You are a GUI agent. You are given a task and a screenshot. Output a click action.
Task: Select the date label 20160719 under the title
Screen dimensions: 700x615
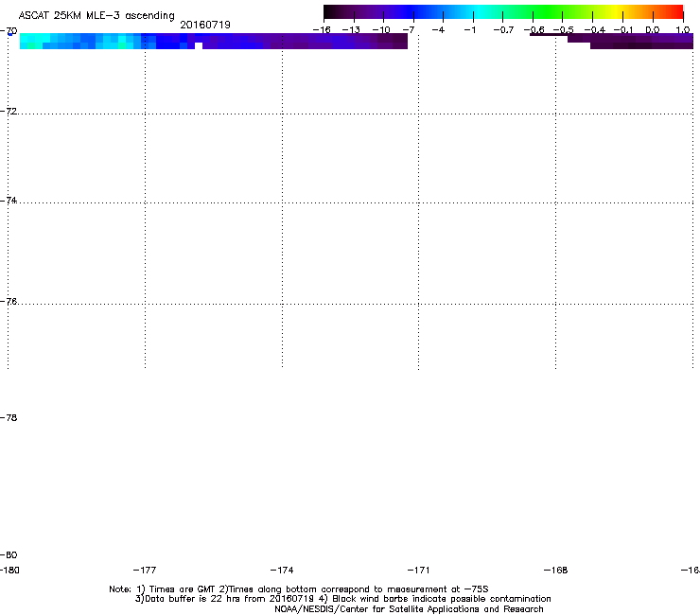point(205,25)
